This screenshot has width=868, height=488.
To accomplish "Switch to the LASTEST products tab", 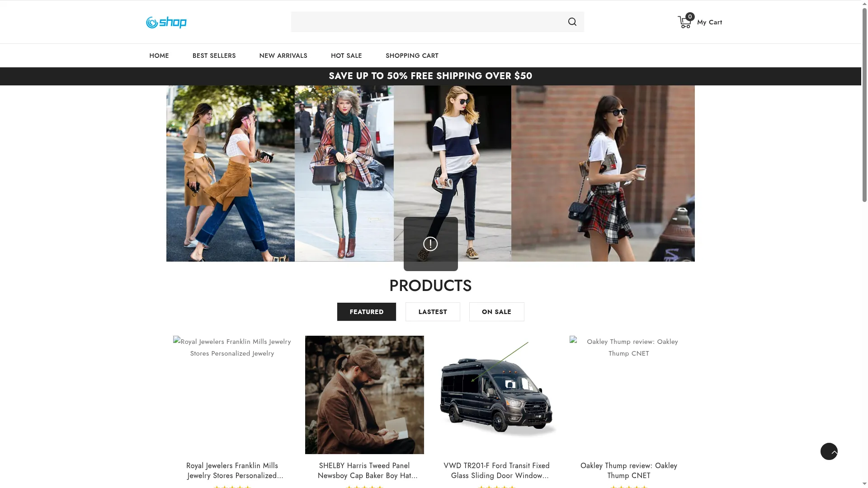I will click(x=433, y=312).
